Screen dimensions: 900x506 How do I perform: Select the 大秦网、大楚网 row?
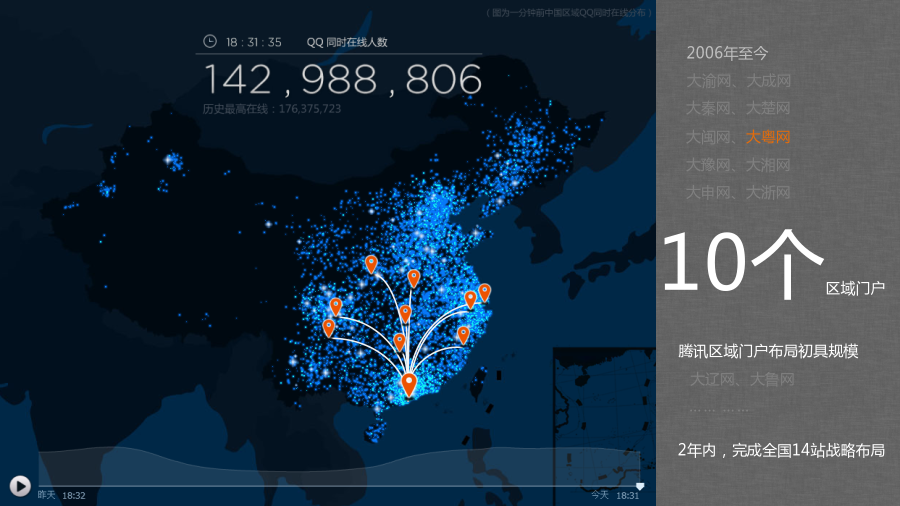point(738,108)
